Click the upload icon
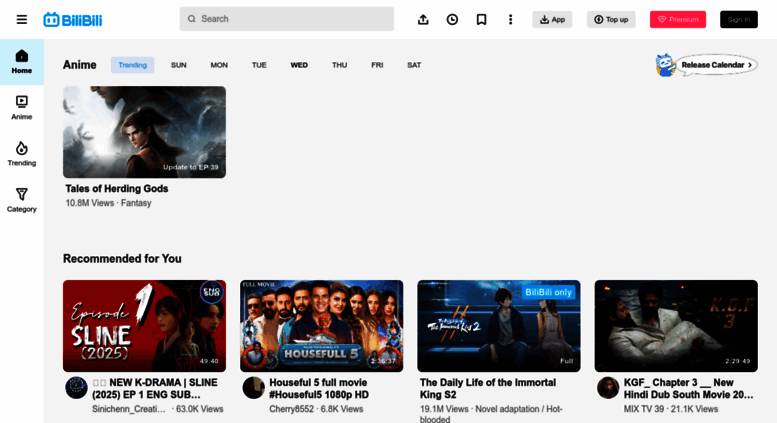 coord(423,19)
